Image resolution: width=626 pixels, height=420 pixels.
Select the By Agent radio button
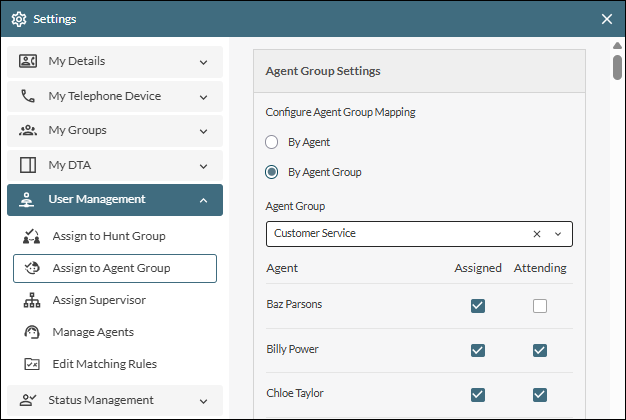coord(272,142)
